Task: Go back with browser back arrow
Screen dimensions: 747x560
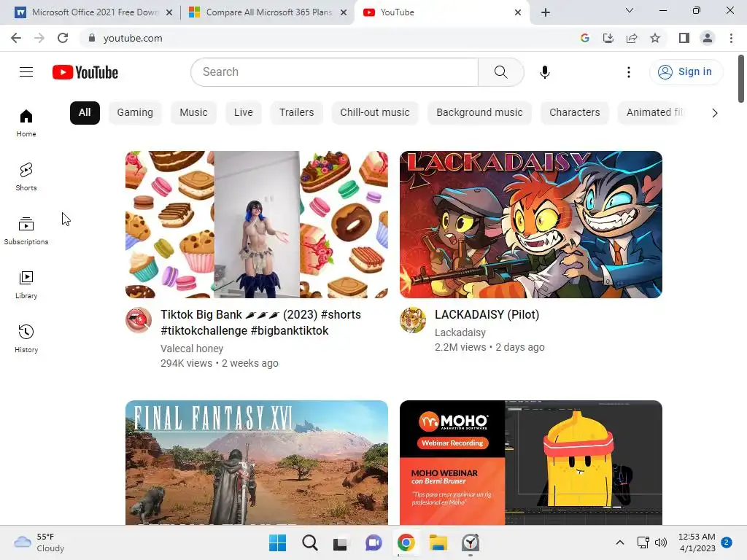Action: coord(16,38)
